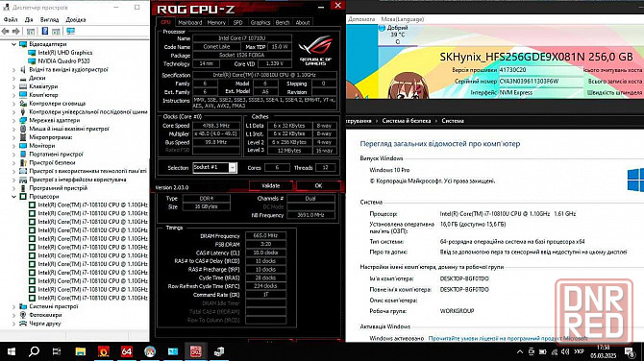
Task: Click the OK button in CPU-Z
Action: coord(318,186)
